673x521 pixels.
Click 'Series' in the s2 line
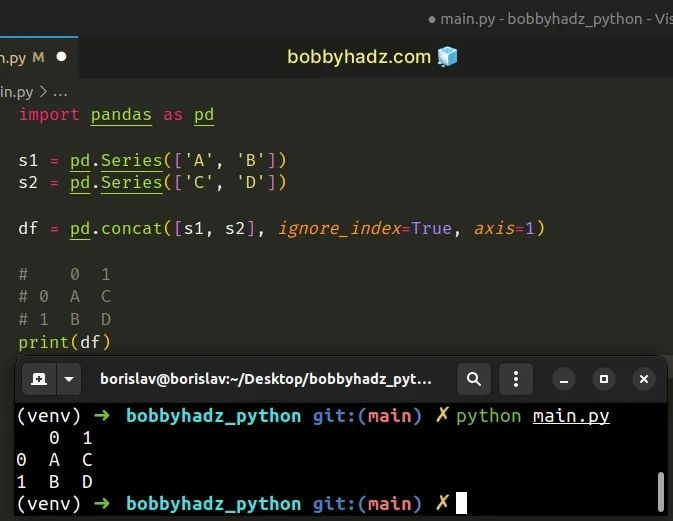(131, 183)
